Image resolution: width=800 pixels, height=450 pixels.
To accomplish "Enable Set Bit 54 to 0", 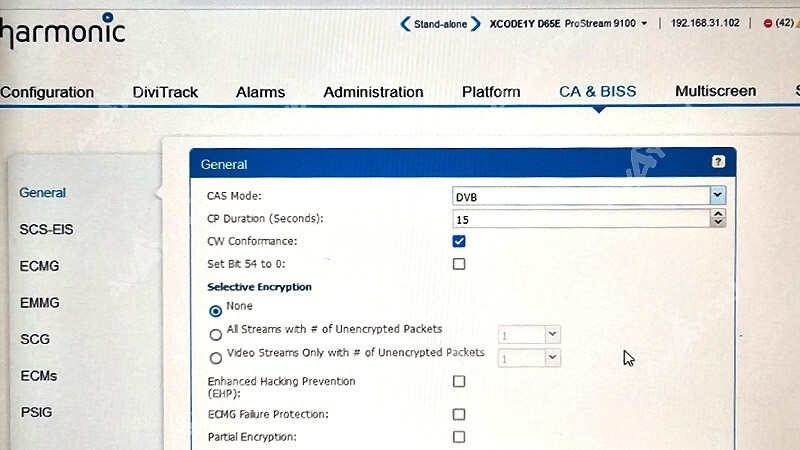I will (459, 264).
